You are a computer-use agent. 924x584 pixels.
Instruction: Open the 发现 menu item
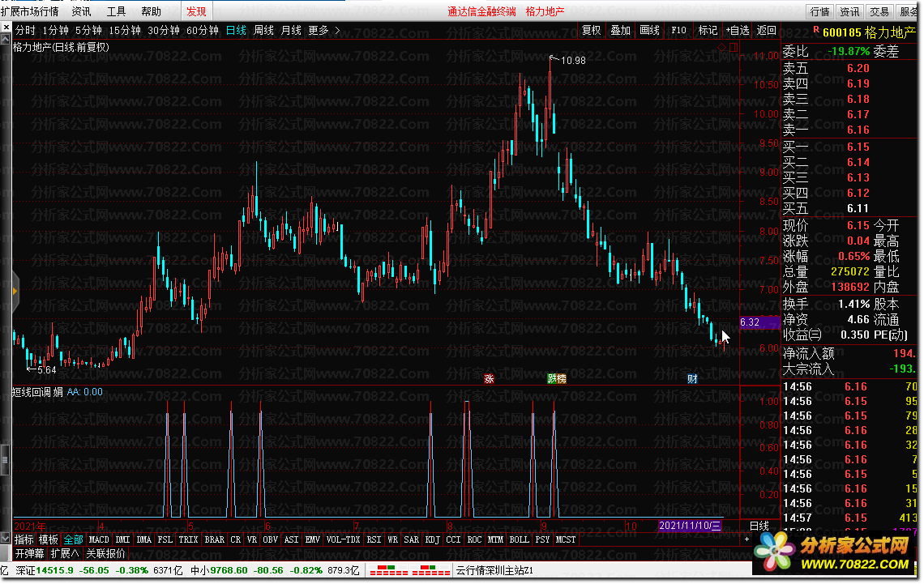pos(196,11)
